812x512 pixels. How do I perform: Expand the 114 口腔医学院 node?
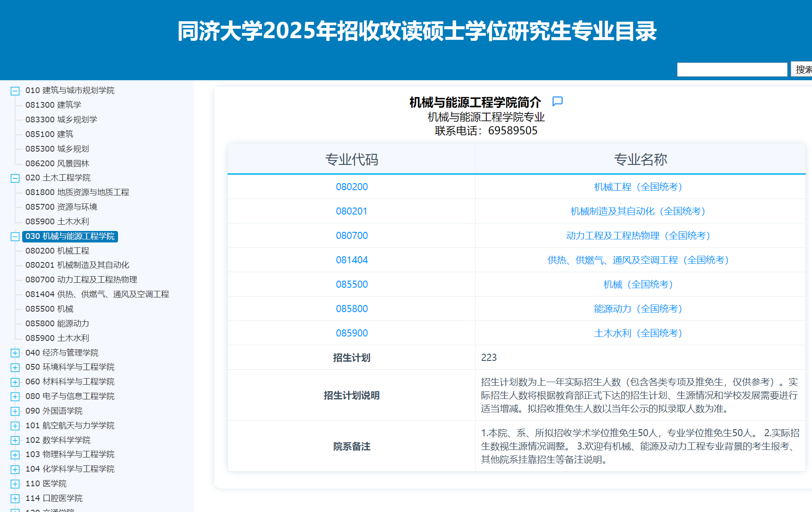click(15, 499)
